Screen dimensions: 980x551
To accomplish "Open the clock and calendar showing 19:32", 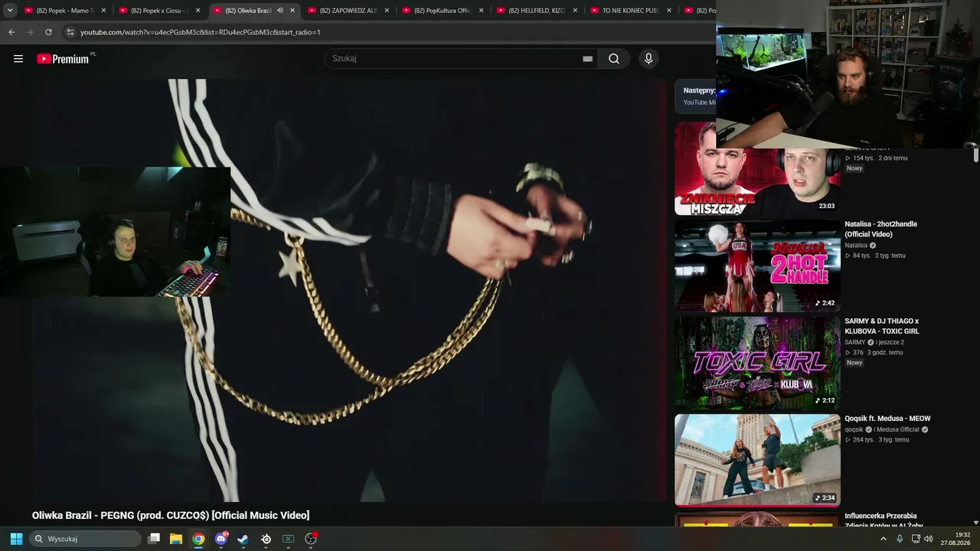I will tap(955, 539).
